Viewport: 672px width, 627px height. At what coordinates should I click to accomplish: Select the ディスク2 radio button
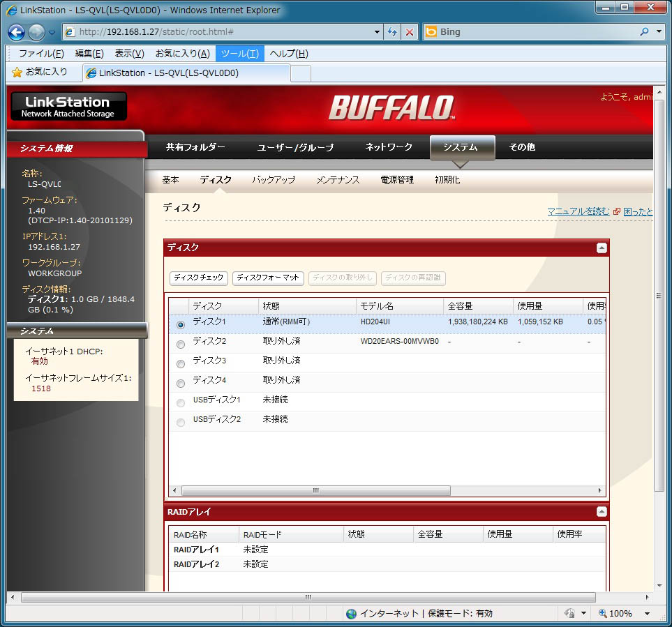[181, 344]
